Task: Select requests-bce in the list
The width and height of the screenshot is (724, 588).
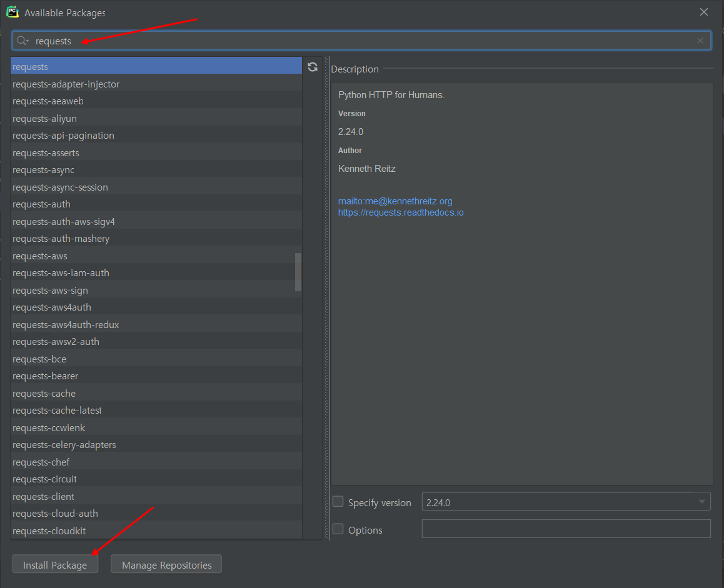Action: point(156,359)
